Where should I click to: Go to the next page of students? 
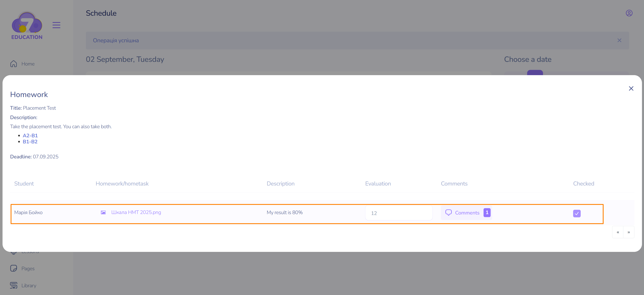pos(629,232)
